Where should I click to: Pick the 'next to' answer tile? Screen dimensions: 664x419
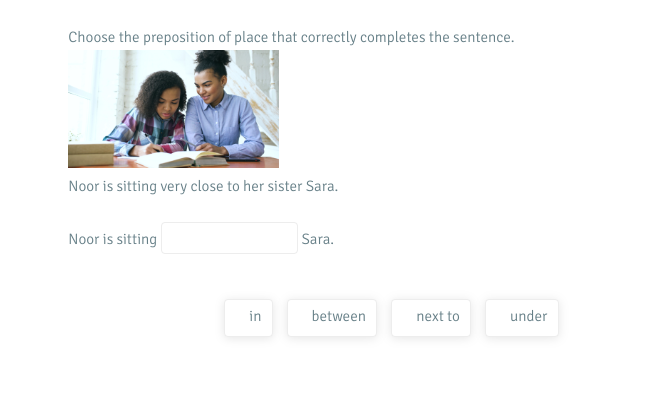(431, 317)
